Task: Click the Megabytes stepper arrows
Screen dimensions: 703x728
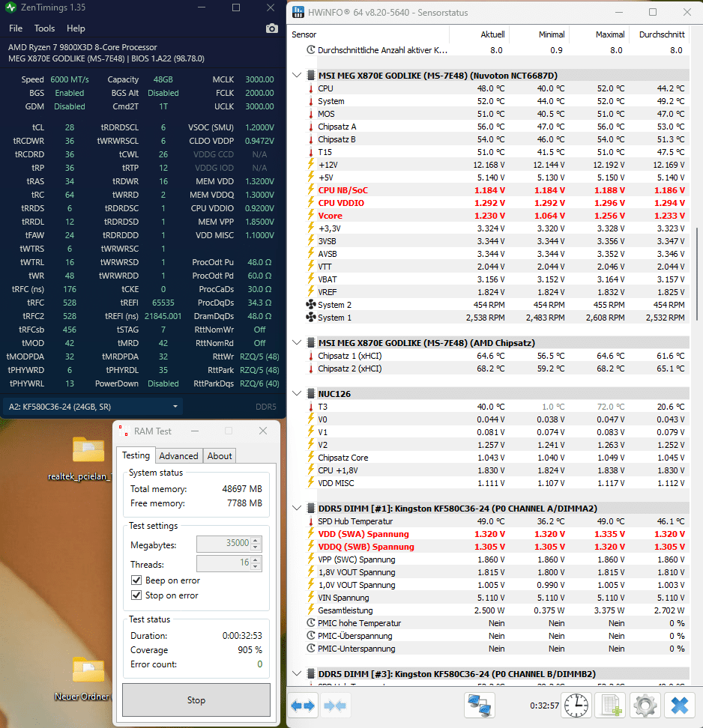Action: [256, 545]
